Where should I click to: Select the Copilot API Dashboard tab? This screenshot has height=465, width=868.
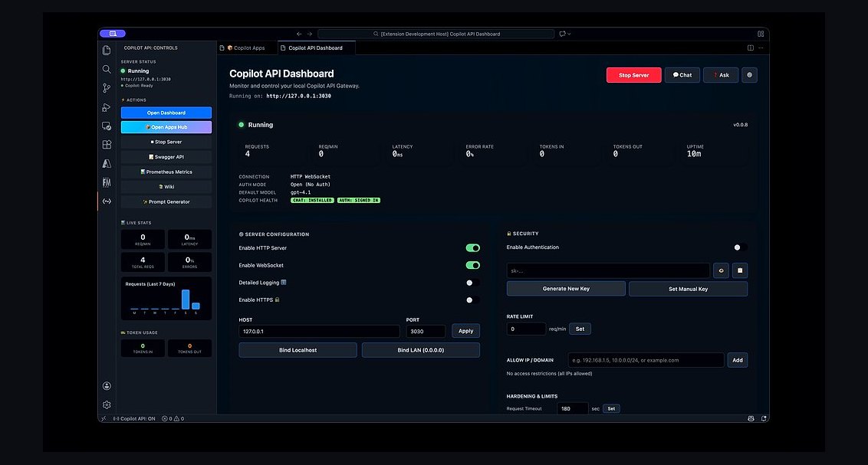[x=315, y=48]
